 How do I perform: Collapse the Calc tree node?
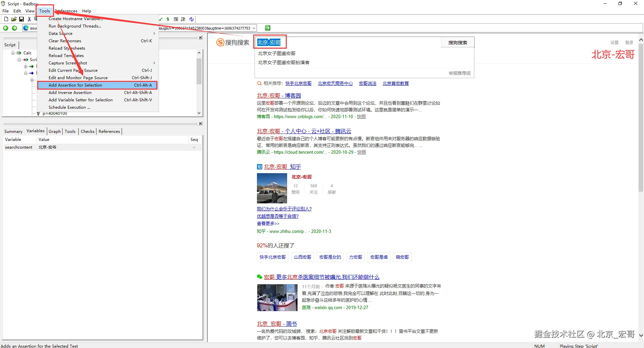(13, 53)
